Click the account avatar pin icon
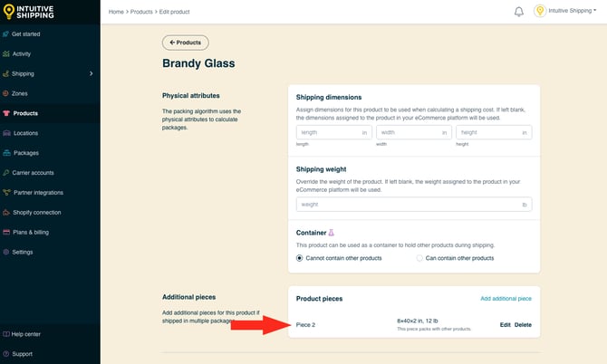607x364 pixels. click(540, 11)
